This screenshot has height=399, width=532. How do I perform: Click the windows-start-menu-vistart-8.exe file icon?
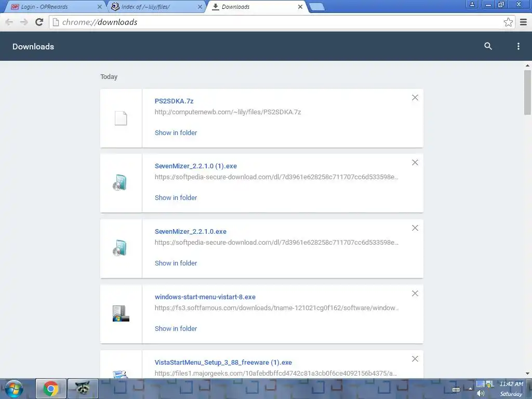click(x=121, y=313)
